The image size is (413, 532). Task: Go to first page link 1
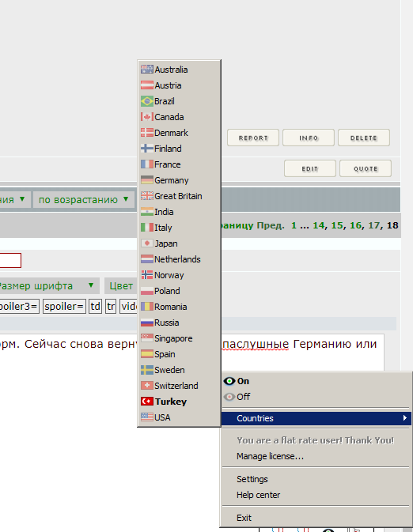point(294,225)
